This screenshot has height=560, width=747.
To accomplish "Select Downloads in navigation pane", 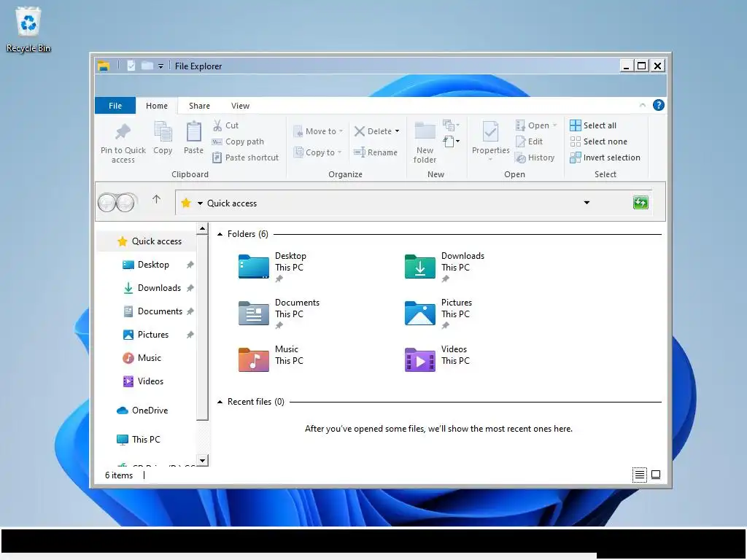I will 159,288.
